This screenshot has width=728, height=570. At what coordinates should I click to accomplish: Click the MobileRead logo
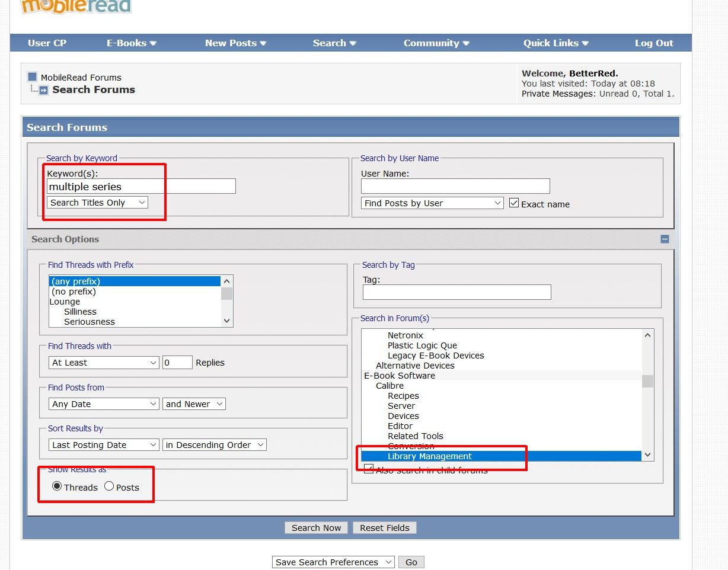pos(76,6)
